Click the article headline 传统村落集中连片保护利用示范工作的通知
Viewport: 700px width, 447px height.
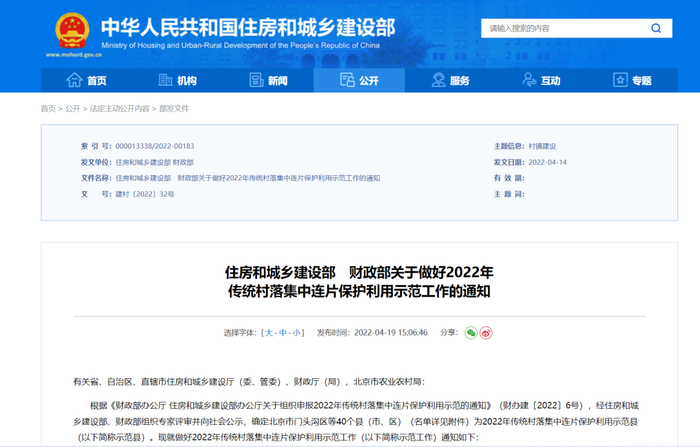click(x=359, y=291)
